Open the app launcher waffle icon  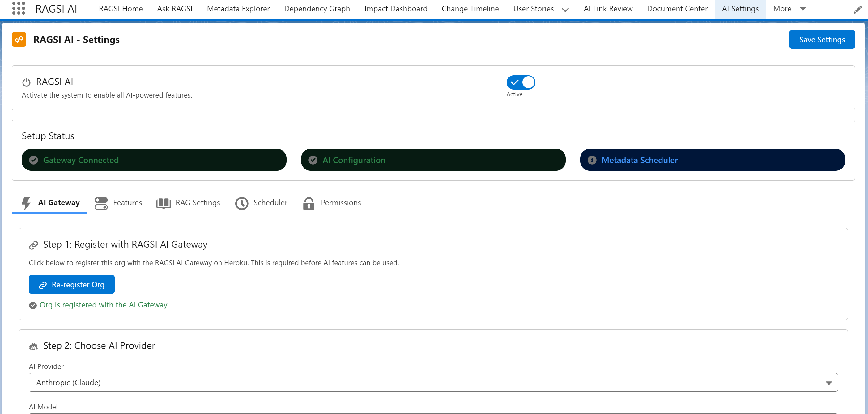19,9
